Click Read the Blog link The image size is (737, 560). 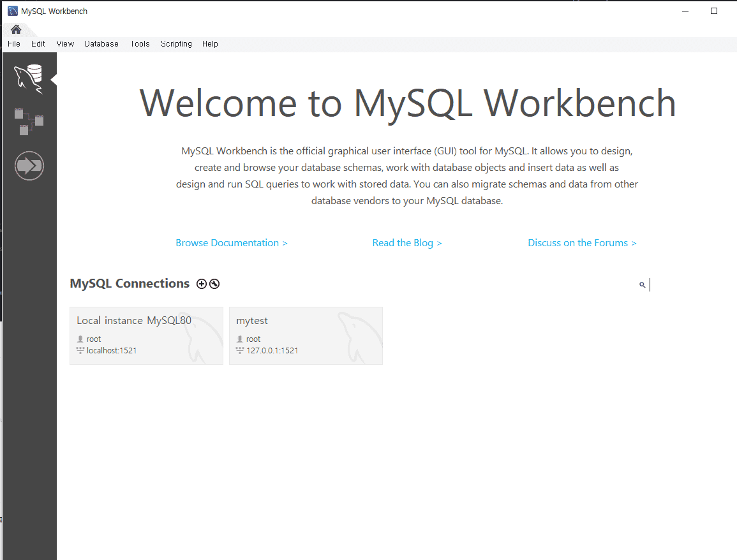[x=407, y=243]
